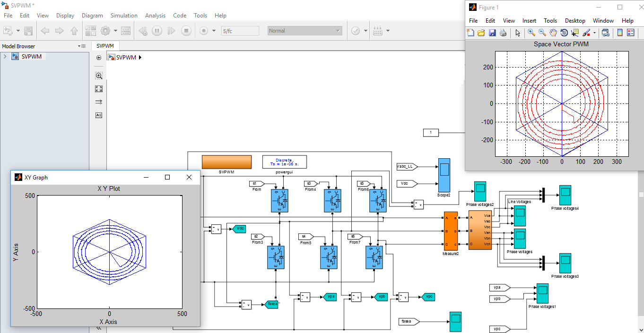Save figure icon in Figure 1 toolbar
This screenshot has width=644, height=333.
(x=492, y=33)
